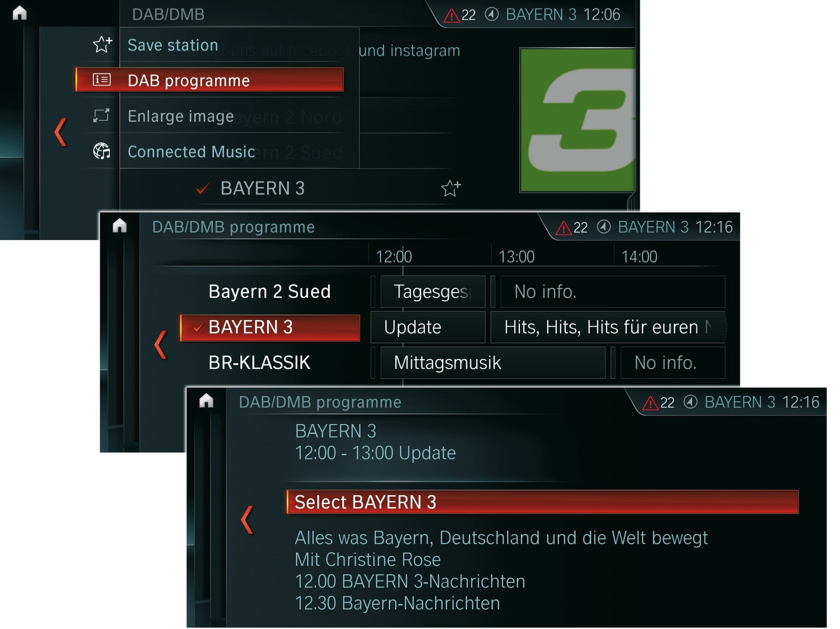The width and height of the screenshot is (840, 629).
Task: Click the warning triangle in the top screen status bar
Action: (451, 15)
